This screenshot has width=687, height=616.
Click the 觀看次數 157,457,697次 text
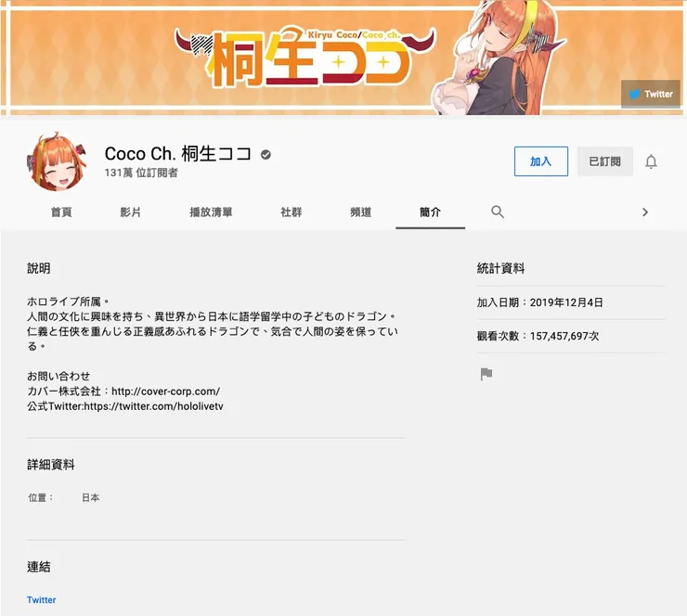(538, 336)
